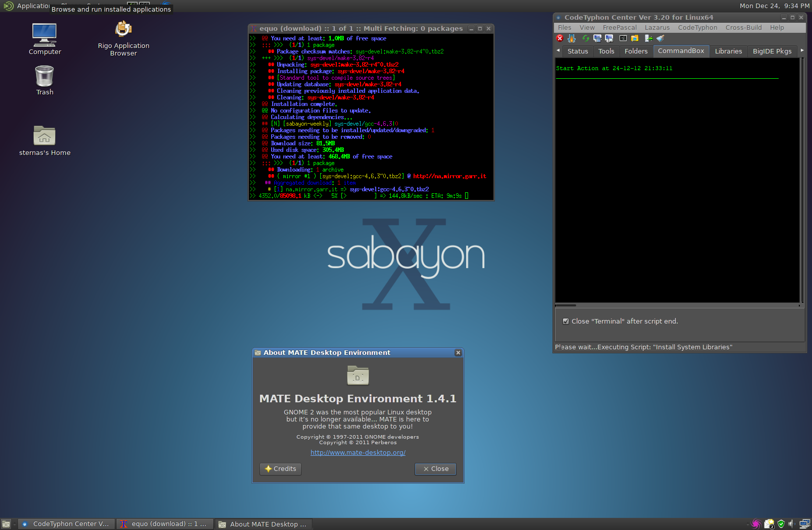The height and width of the screenshot is (530, 812).
Task: Click the volume speaker tray icon
Action: (791, 524)
